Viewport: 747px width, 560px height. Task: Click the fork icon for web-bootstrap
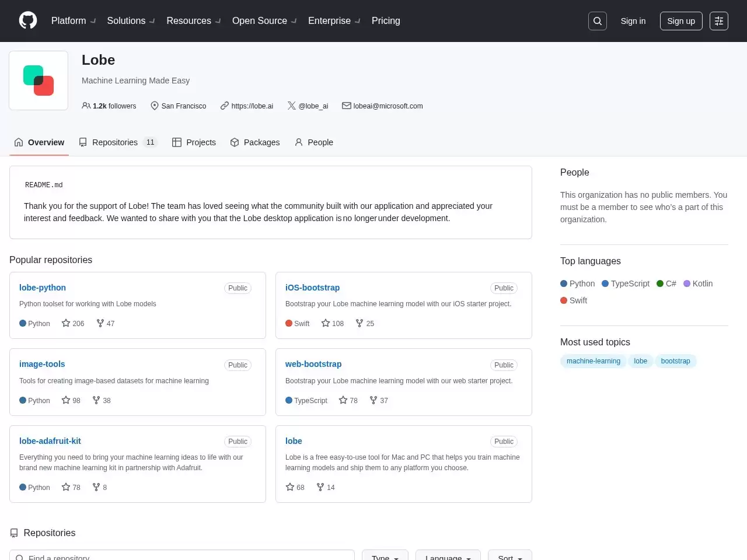click(x=373, y=400)
